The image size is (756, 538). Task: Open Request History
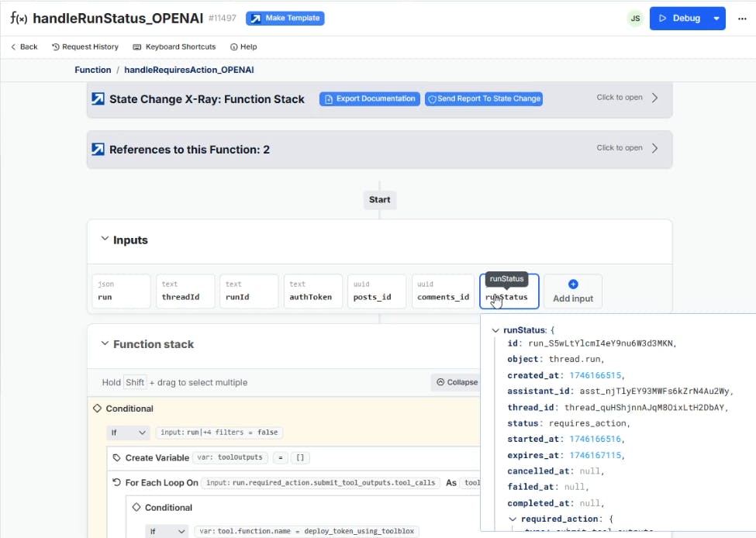[85, 47]
